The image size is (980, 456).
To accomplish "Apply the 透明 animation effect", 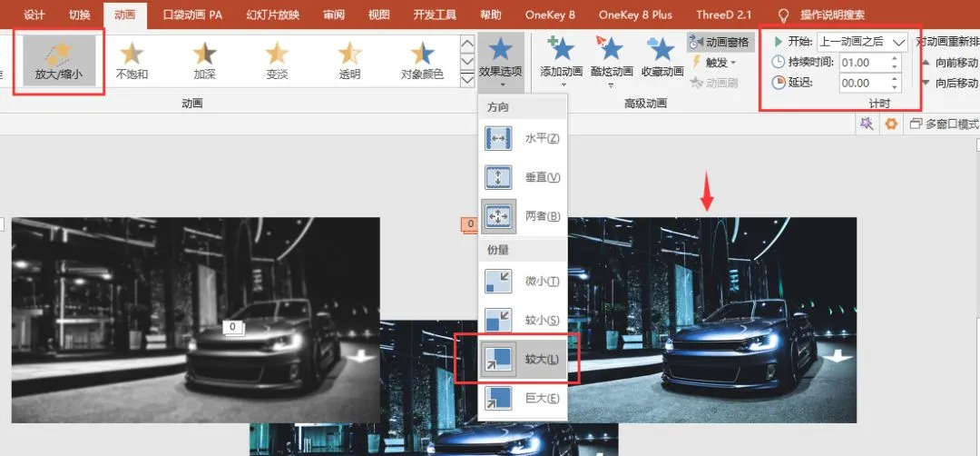I will (x=349, y=61).
